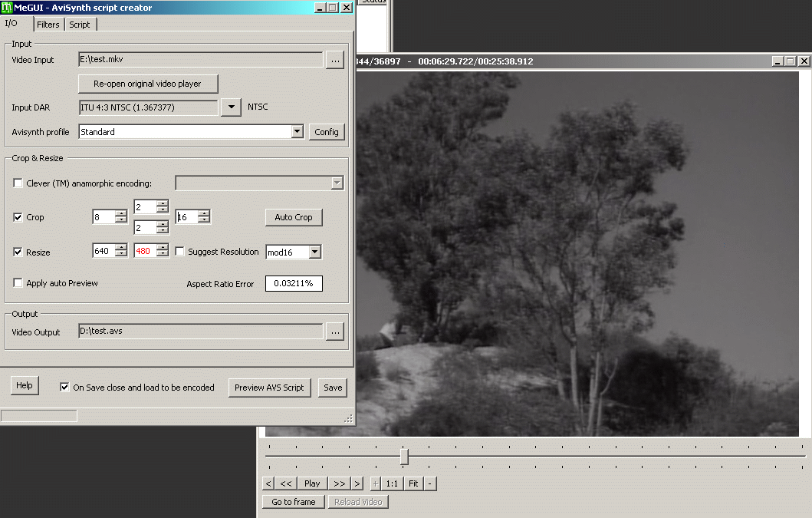This screenshot has height=518, width=812.
Task: Decrease the left crop value 8
Action: 121,219
